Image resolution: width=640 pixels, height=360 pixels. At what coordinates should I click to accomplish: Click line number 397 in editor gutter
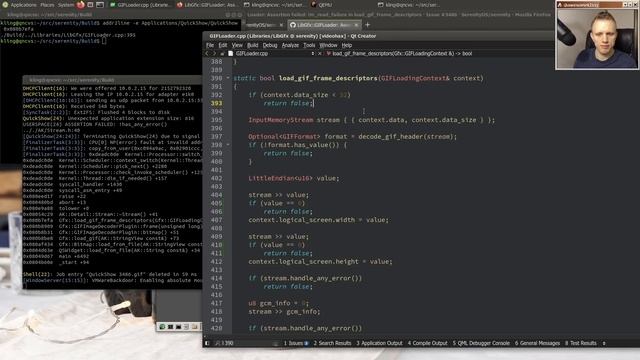coord(216,136)
